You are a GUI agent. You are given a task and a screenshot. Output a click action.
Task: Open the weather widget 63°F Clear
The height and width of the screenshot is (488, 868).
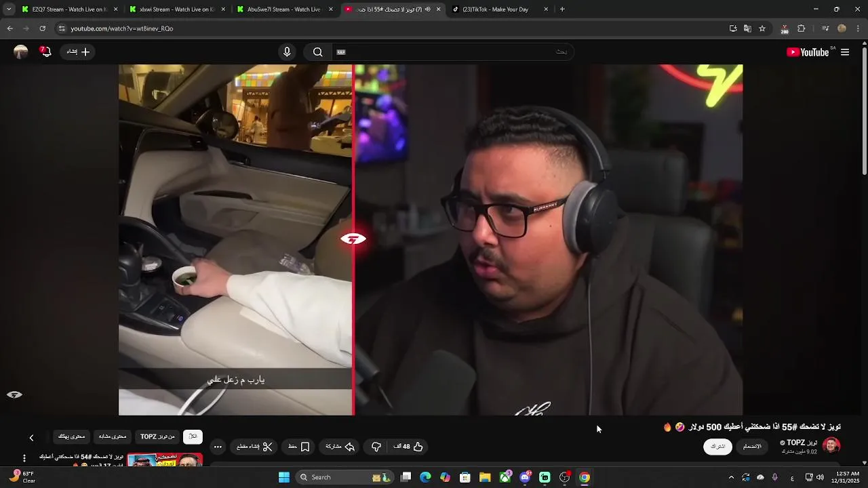coord(22,477)
